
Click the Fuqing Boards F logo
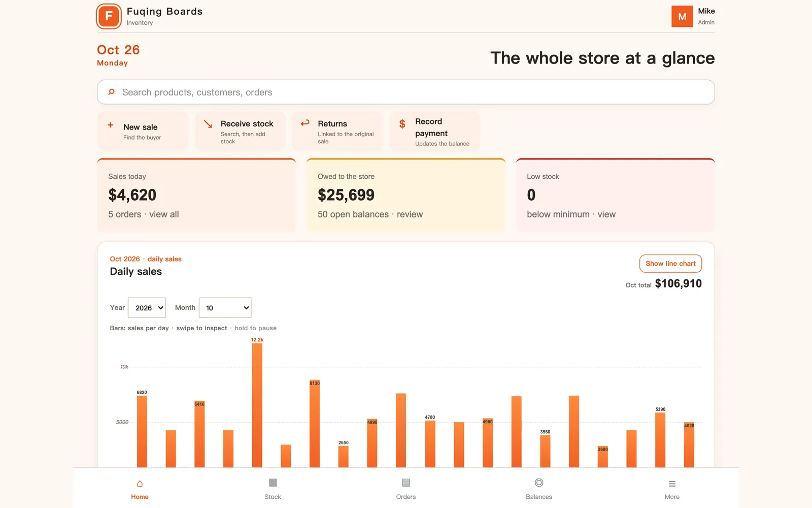(x=109, y=16)
